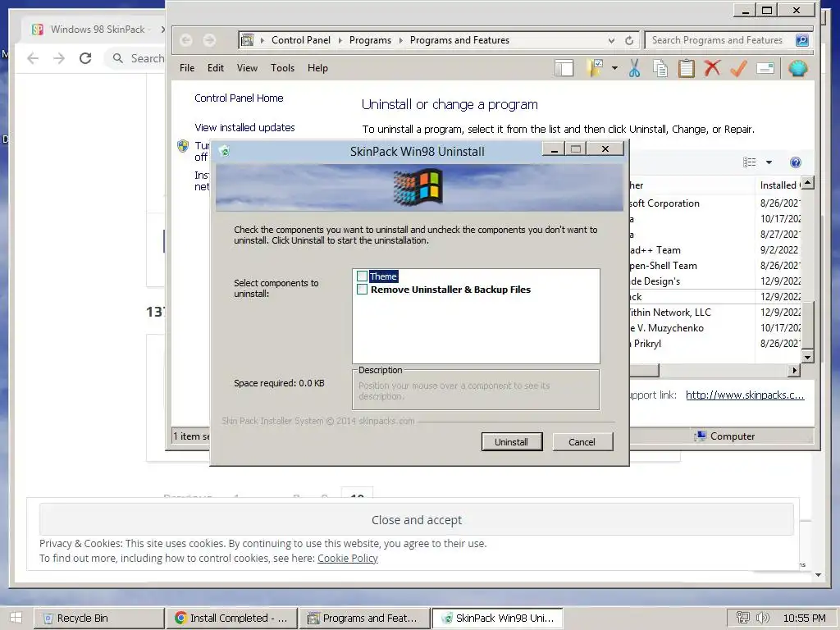Screen dimensions: 840x630
Task: Click Chrome forward arrow button
Action: click(x=59, y=58)
